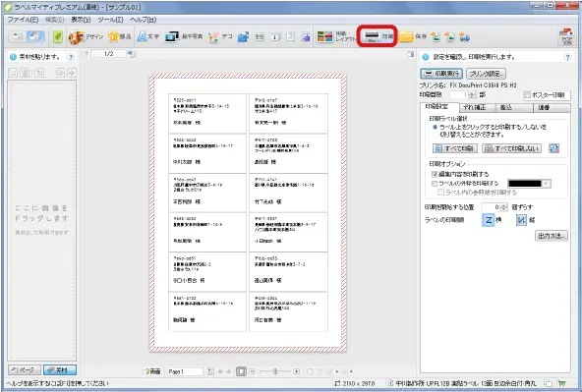
Task: Toggle ラベル内の参照線を印刷する checkbox
Action: pyautogui.click(x=441, y=193)
